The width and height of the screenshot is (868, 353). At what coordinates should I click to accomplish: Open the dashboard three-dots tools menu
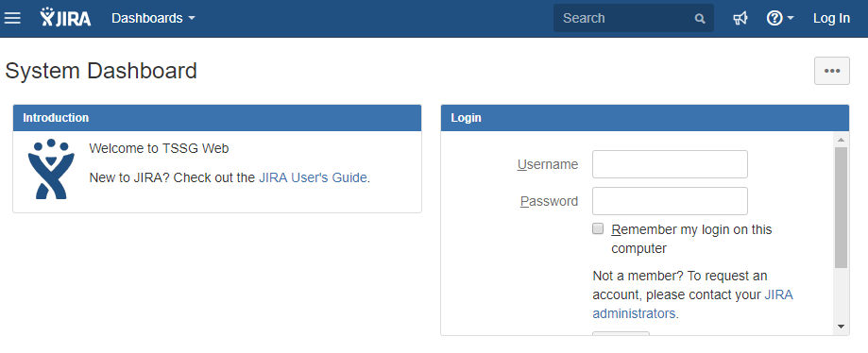(x=831, y=71)
